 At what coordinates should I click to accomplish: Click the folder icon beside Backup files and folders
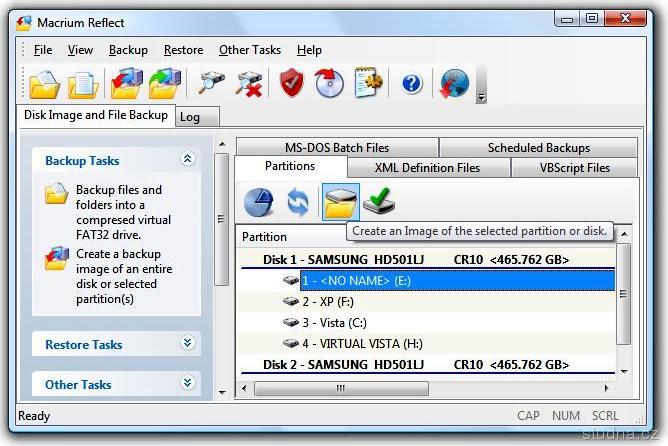pos(57,193)
